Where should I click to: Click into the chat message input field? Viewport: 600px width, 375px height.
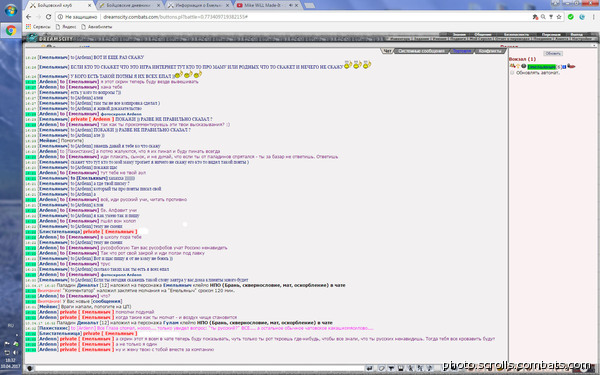(x=199, y=368)
